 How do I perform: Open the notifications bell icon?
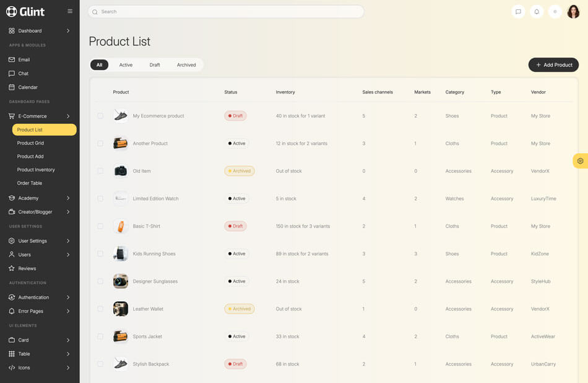click(537, 12)
